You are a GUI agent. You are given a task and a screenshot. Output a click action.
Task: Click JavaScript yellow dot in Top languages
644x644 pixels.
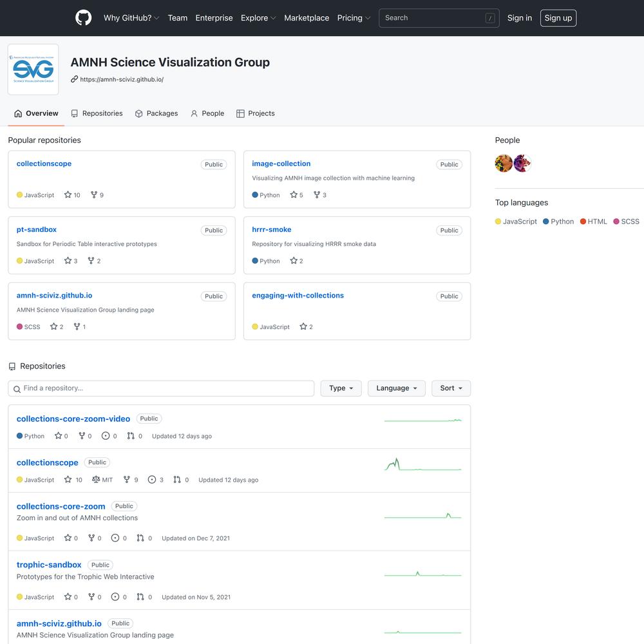point(498,222)
